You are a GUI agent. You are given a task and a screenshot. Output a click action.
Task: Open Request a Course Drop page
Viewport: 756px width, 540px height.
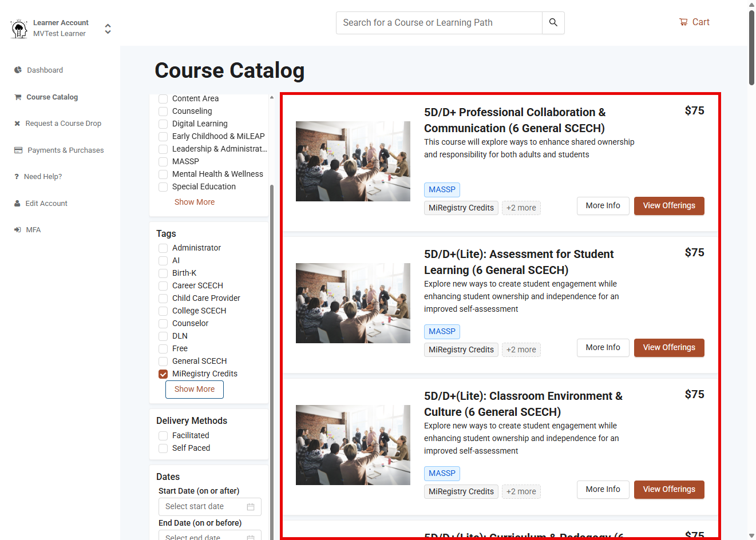(64, 124)
